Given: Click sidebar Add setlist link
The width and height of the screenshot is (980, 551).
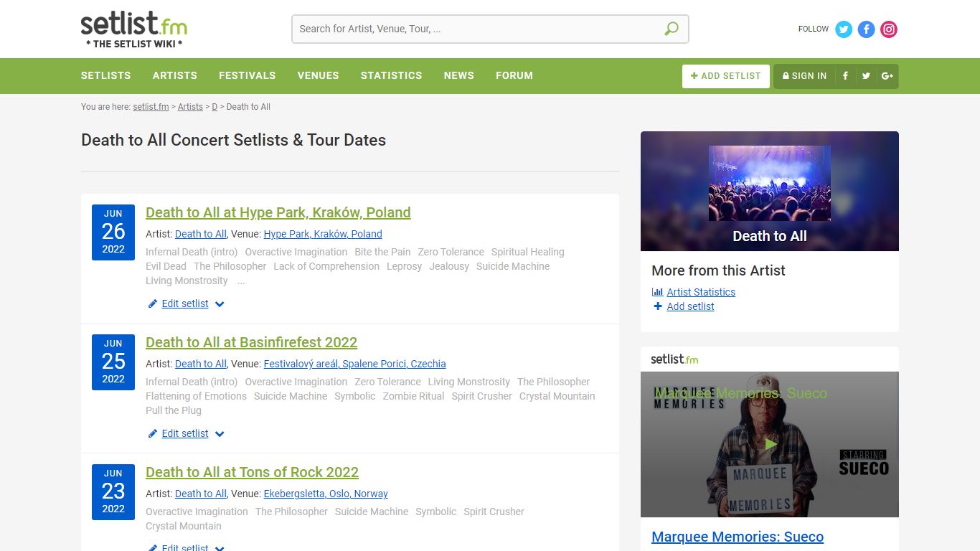Looking at the screenshot, I should (691, 306).
